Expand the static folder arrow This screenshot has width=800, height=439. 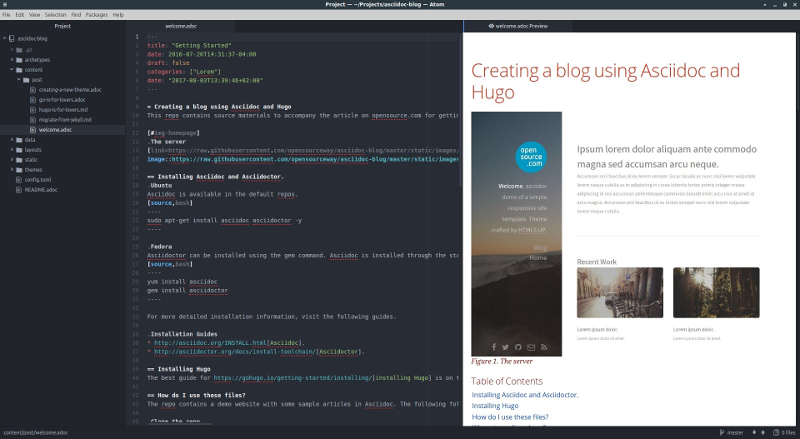click(12, 160)
